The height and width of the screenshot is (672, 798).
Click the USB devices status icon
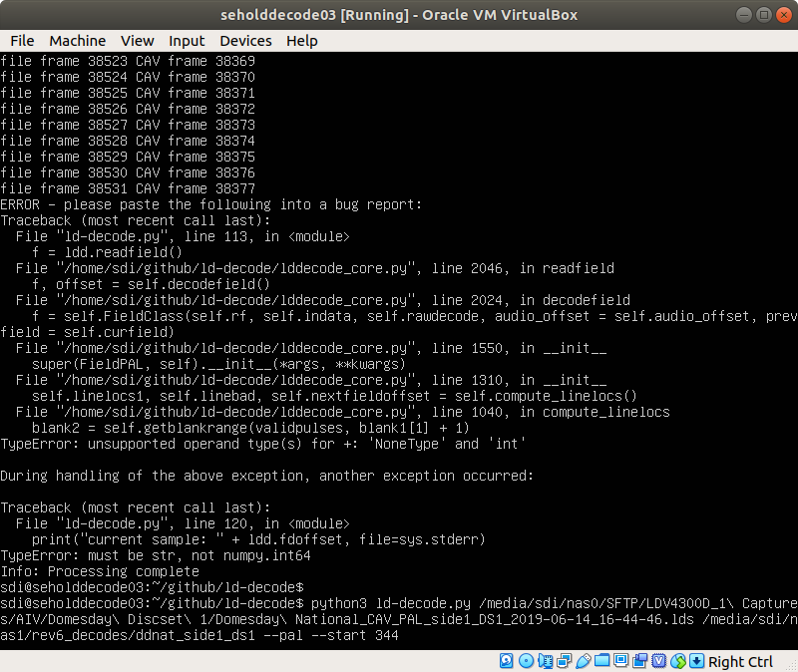pos(584,661)
